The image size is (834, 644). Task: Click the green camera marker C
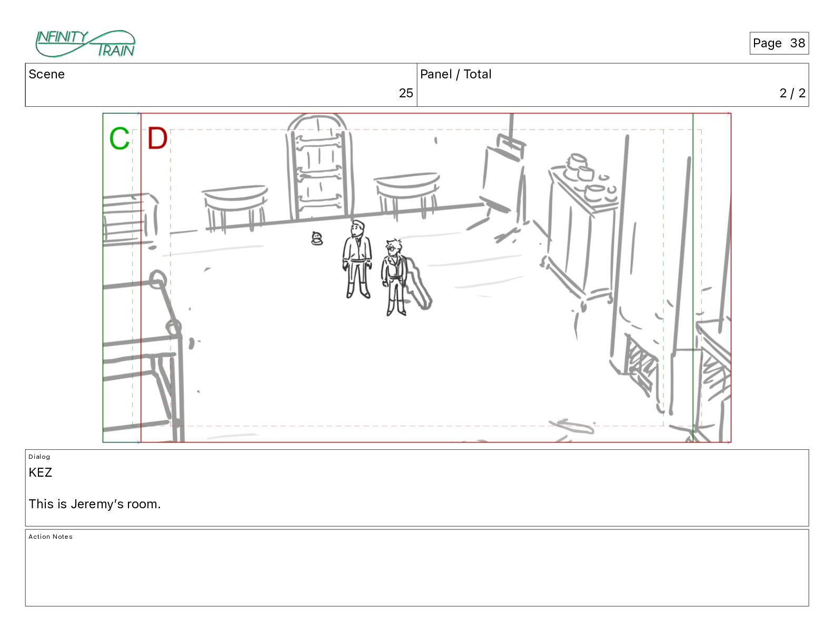click(120, 139)
